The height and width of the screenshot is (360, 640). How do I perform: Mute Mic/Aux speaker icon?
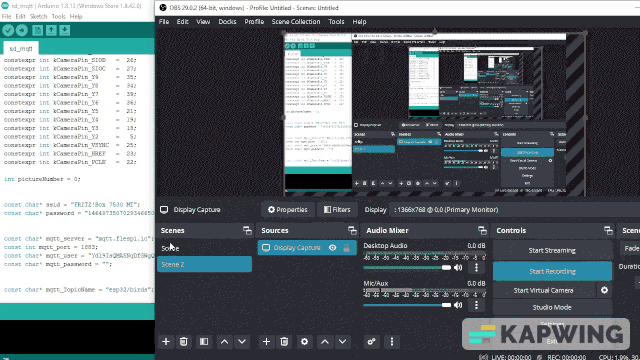point(458,305)
